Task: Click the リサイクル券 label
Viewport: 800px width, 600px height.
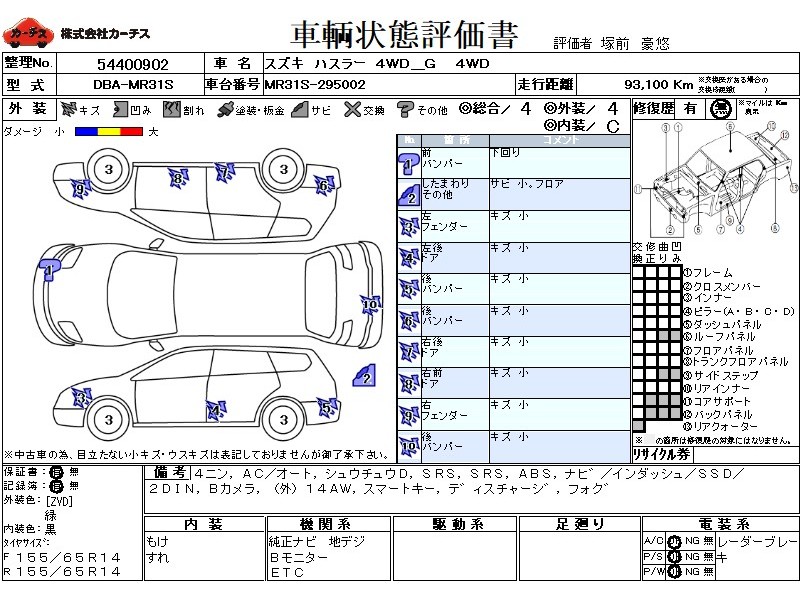Action: pyautogui.click(x=662, y=454)
